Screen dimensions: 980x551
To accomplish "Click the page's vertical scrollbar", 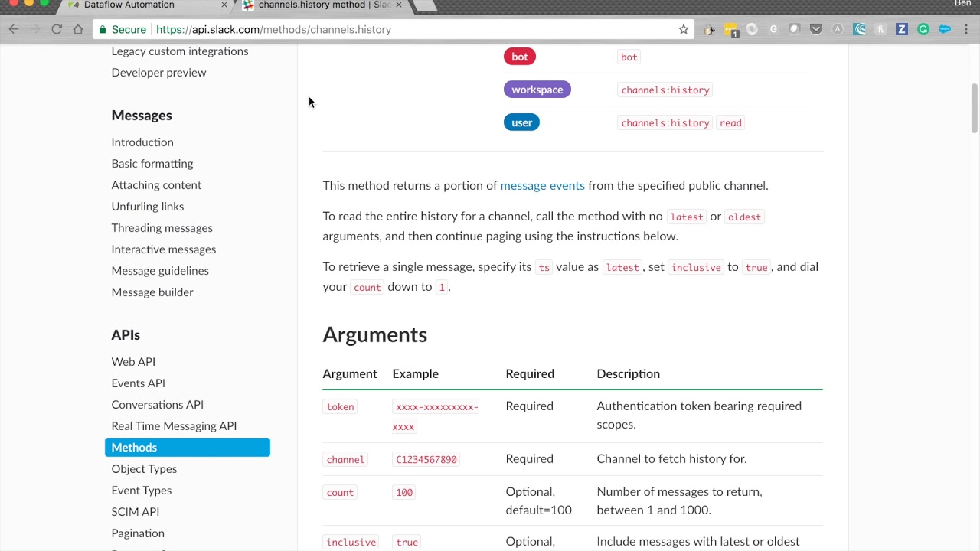I will [975, 107].
